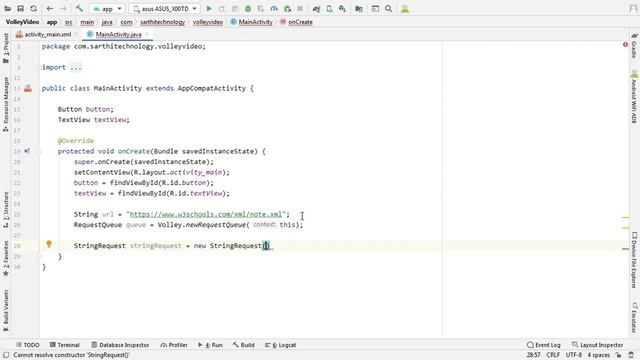Open the Emulator side panel
The width and height of the screenshot is (640, 360).
(634, 318)
